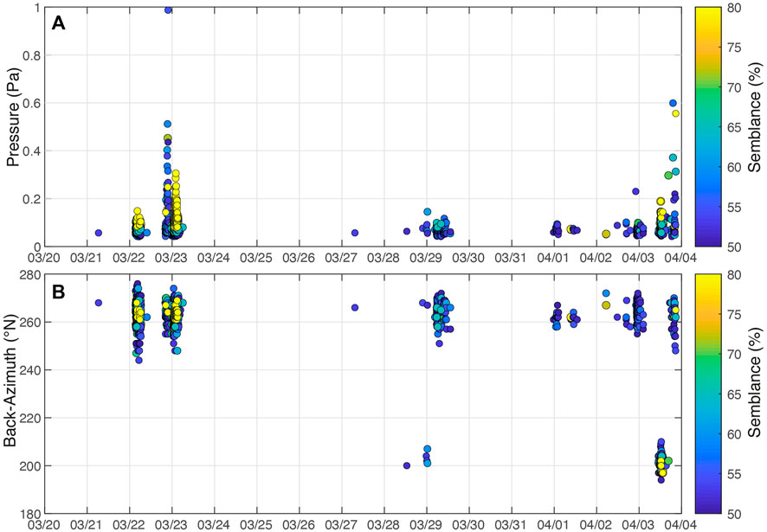Screen dimensions: 767x532
Task: Click the "50" tick on panel A colorbar
Action: [734, 247]
